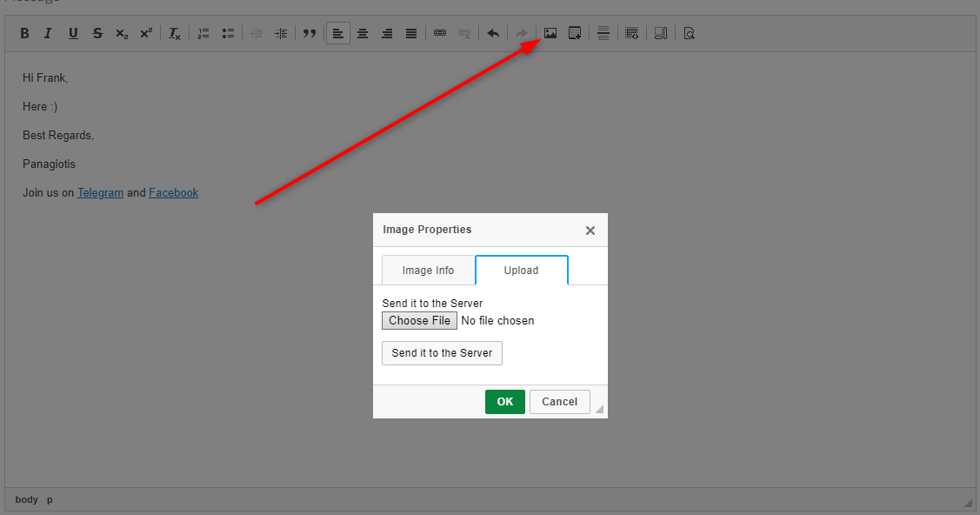Open the Facebook link
The height and width of the screenshot is (515, 980).
173,192
